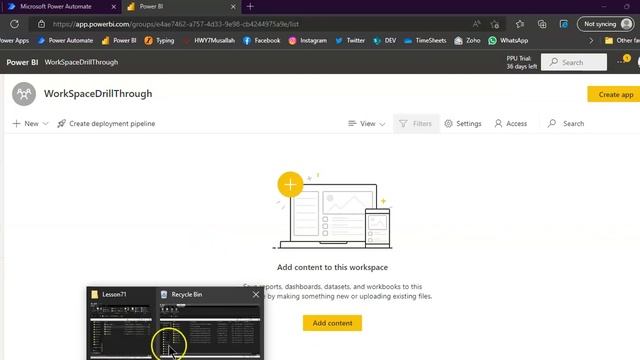Close the Power BI browser tab
Screen dimensions: 640x360
point(233,7)
